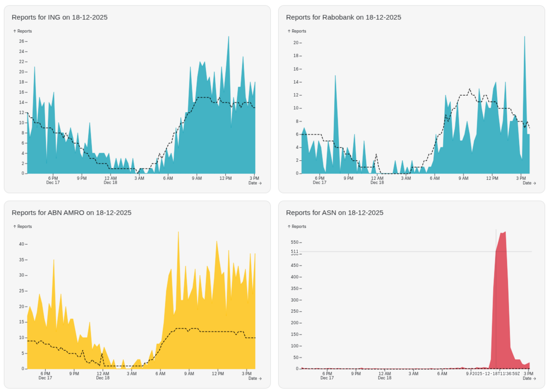Click the "Date →" axis label in Rabobank chart
549x392 pixels.
pyautogui.click(x=529, y=183)
